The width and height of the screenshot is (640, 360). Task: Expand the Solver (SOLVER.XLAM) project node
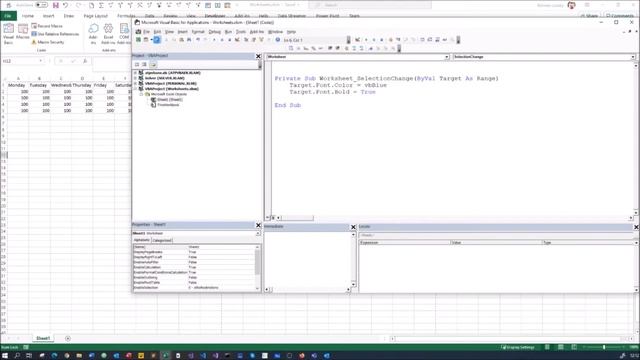(135, 78)
